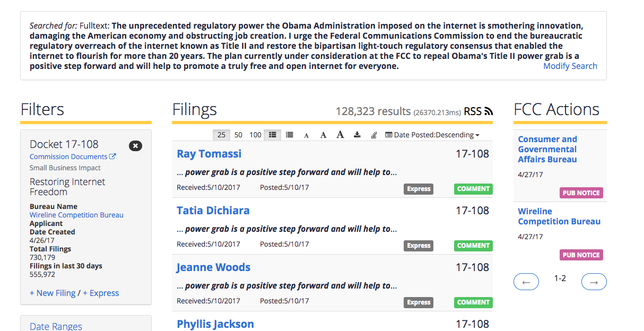Screen dimensions: 644x331
Task: Click docket number 17-108 on Ray Tomassi's row
Action: click(x=472, y=154)
